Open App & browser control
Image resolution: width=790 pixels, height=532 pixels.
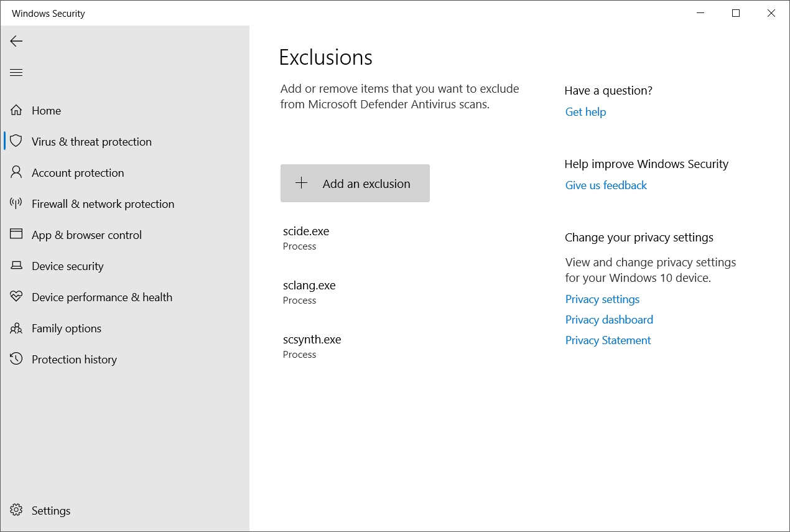(124, 235)
